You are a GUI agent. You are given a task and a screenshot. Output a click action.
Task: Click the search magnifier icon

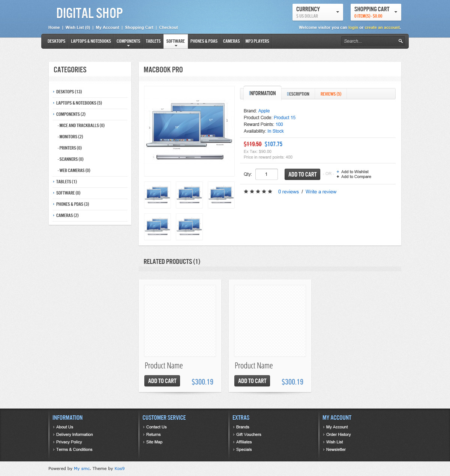[x=400, y=41]
